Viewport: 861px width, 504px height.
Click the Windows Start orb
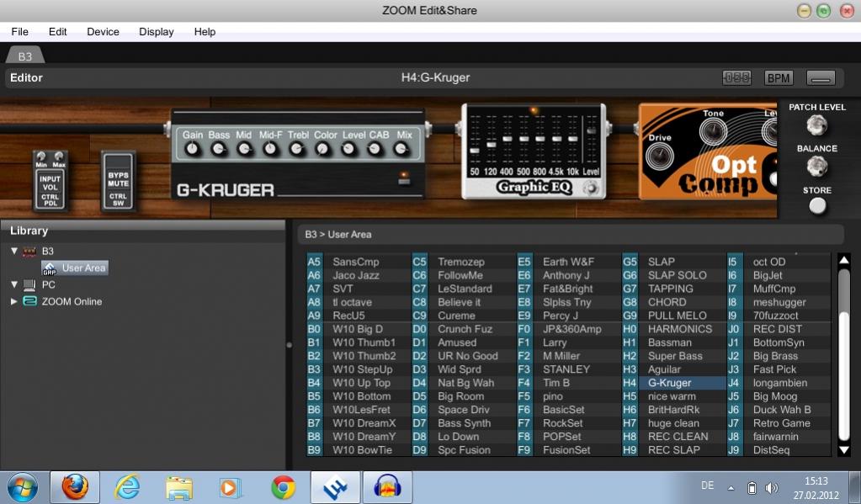(x=23, y=487)
